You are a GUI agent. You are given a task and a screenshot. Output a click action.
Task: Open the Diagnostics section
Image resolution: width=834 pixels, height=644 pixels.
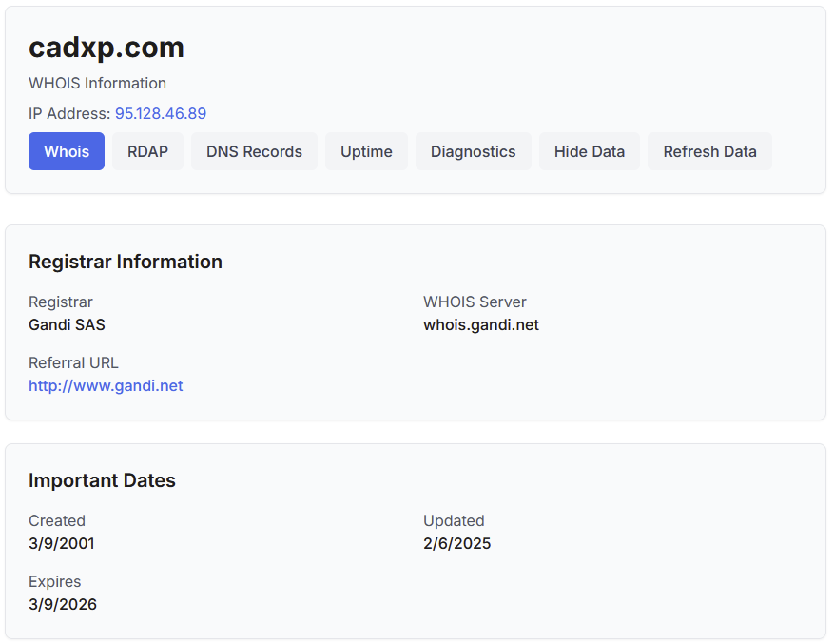[474, 151]
